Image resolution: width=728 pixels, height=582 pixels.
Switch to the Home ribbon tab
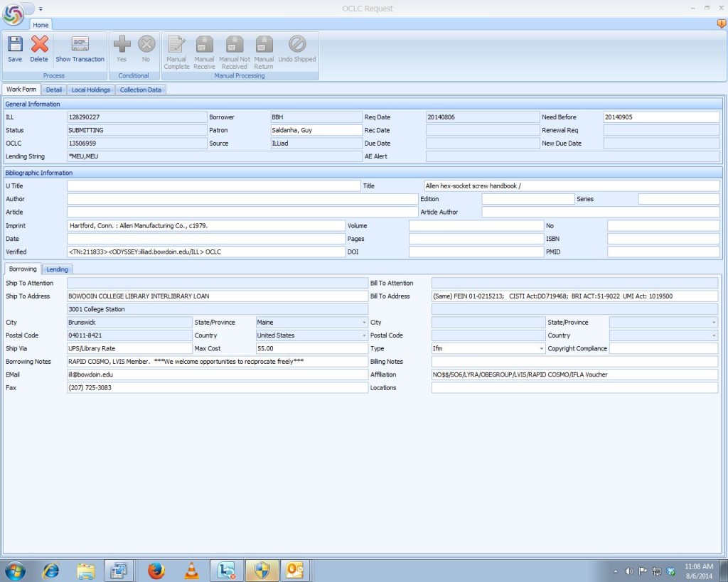pos(41,25)
